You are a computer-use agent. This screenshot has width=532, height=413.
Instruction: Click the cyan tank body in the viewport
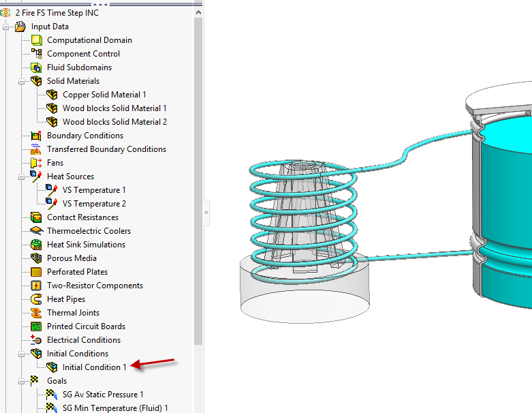505,204
